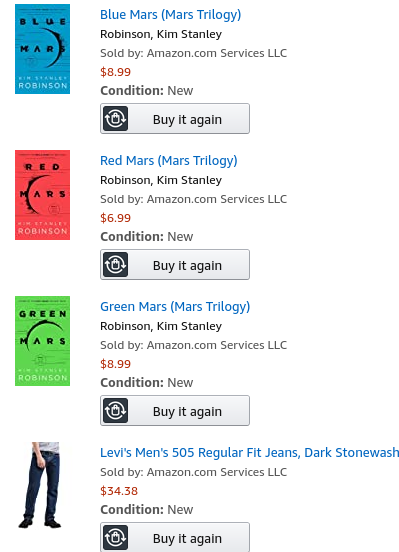Screen dimensions: 399x552
Task: Click the $6.99 price for Red Mars
Action: [116, 218]
